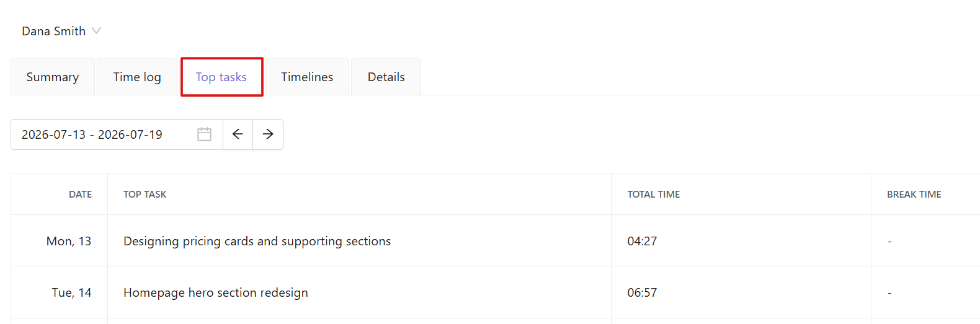Image resolution: width=980 pixels, height=324 pixels.
Task: Click the TOP TASK column header
Action: pos(145,194)
